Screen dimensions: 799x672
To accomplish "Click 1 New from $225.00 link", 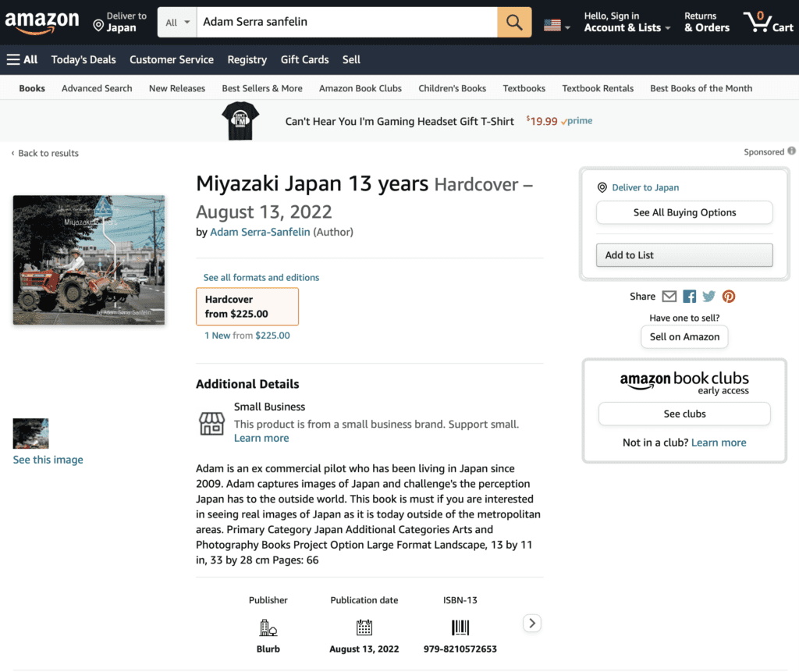I will [247, 336].
